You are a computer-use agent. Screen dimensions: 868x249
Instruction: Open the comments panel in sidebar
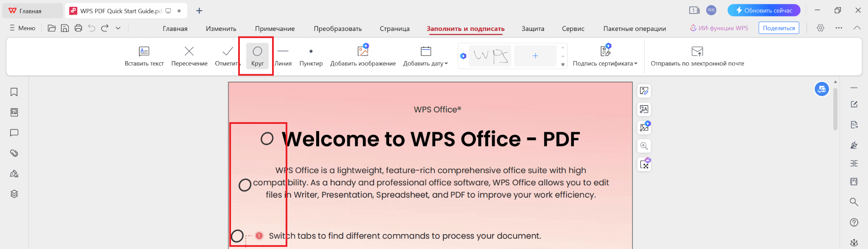[14, 133]
